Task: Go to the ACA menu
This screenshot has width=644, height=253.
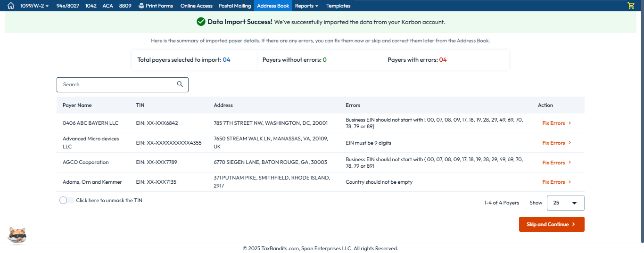Action: tap(107, 6)
